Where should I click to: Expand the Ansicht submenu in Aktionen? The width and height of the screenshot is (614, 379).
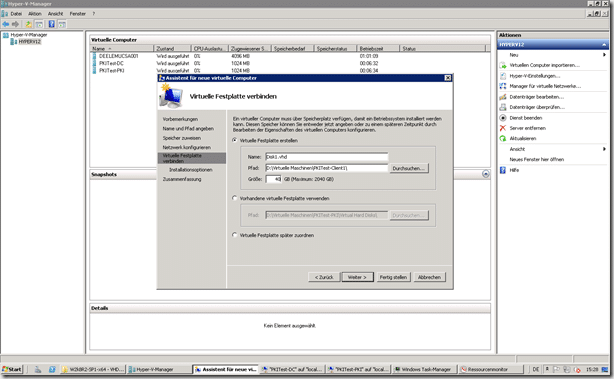tap(604, 149)
